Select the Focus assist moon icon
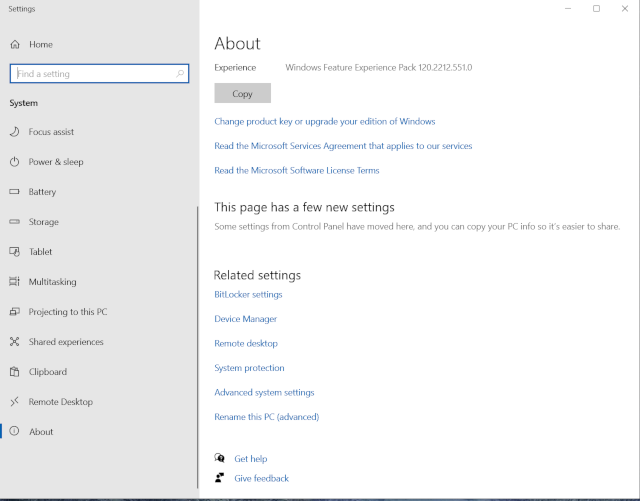This screenshot has width=640, height=501. 15,132
